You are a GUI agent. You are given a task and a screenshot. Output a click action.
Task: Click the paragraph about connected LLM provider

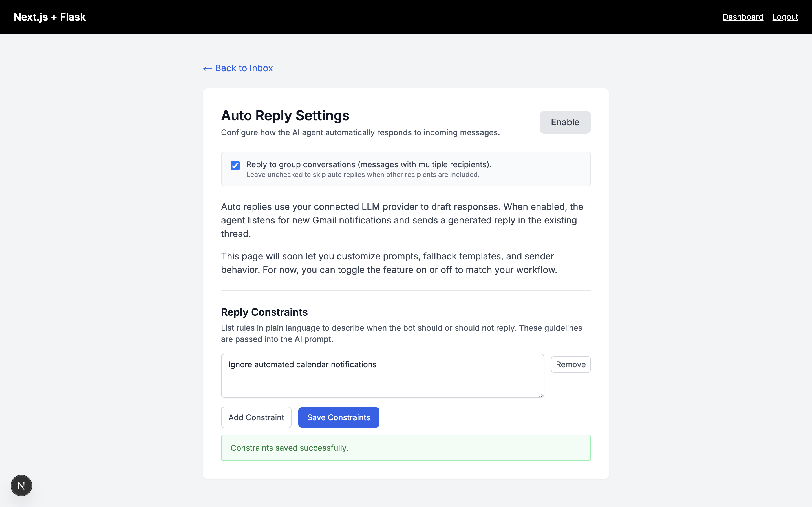pos(402,220)
